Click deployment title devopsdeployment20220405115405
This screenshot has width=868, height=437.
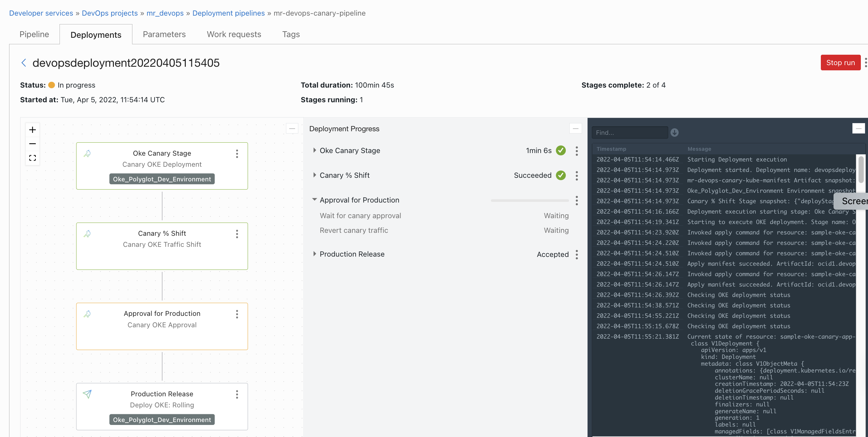click(126, 63)
